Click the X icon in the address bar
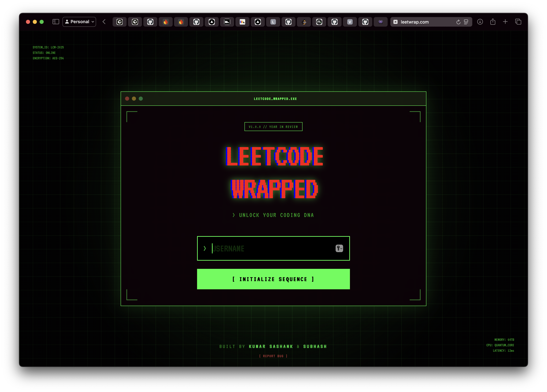The height and width of the screenshot is (392, 547). click(x=395, y=22)
